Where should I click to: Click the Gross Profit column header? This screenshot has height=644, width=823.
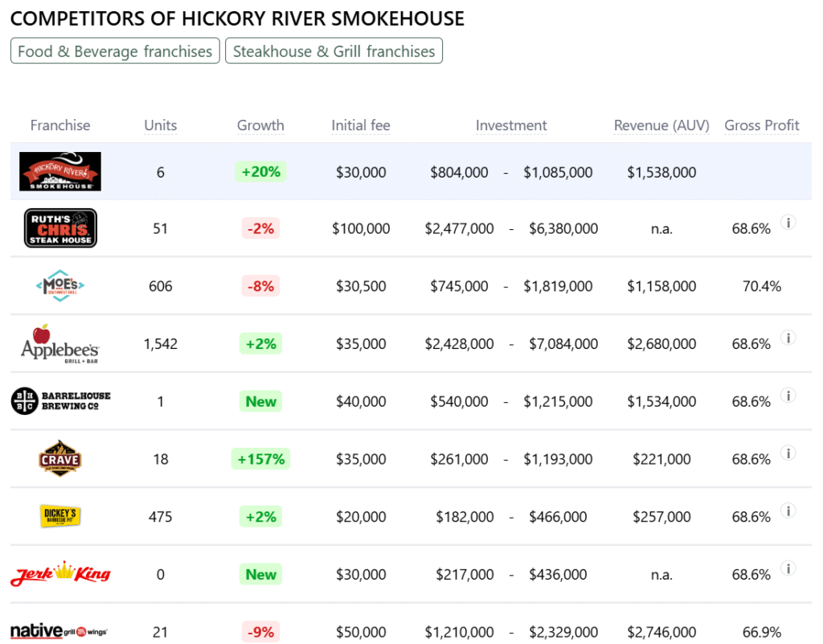[762, 125]
